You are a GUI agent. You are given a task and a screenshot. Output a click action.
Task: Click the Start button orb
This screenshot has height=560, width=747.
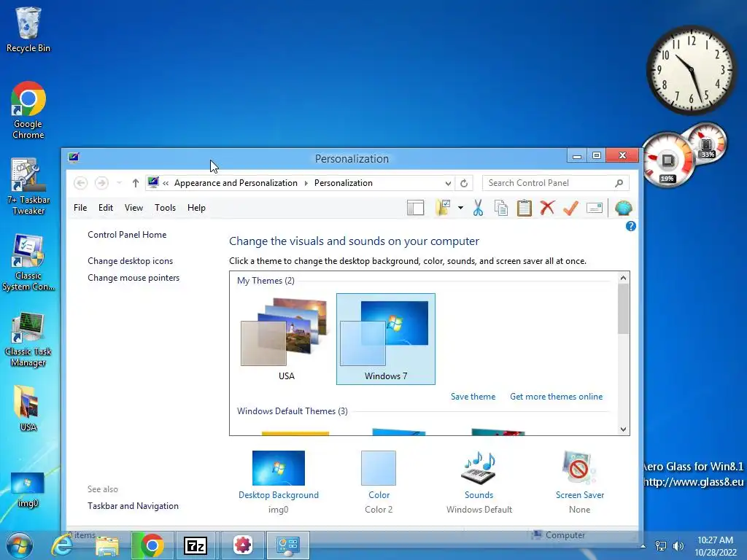(20, 545)
